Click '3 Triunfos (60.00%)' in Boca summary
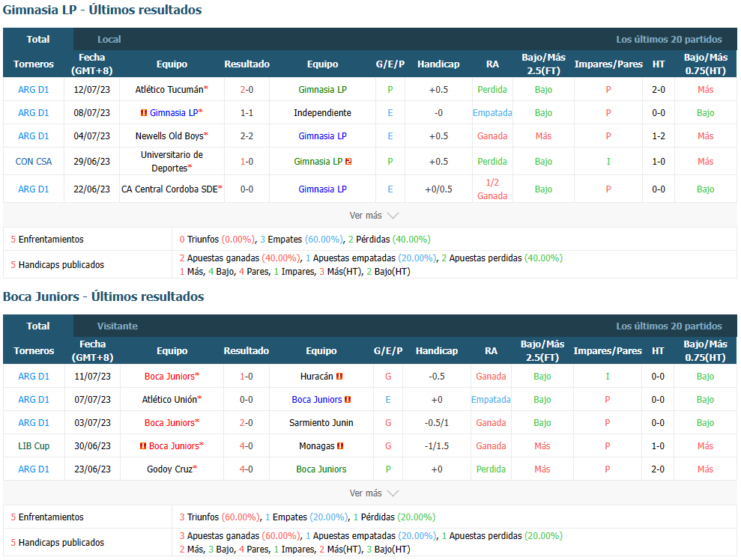Screen dimensions: 741x560 point(220,517)
